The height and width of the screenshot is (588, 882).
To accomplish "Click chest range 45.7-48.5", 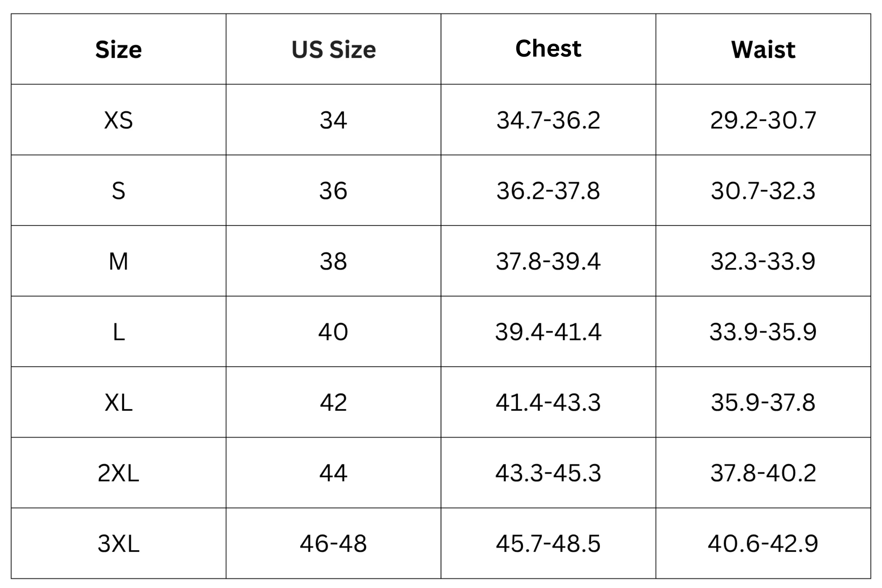I will (548, 544).
